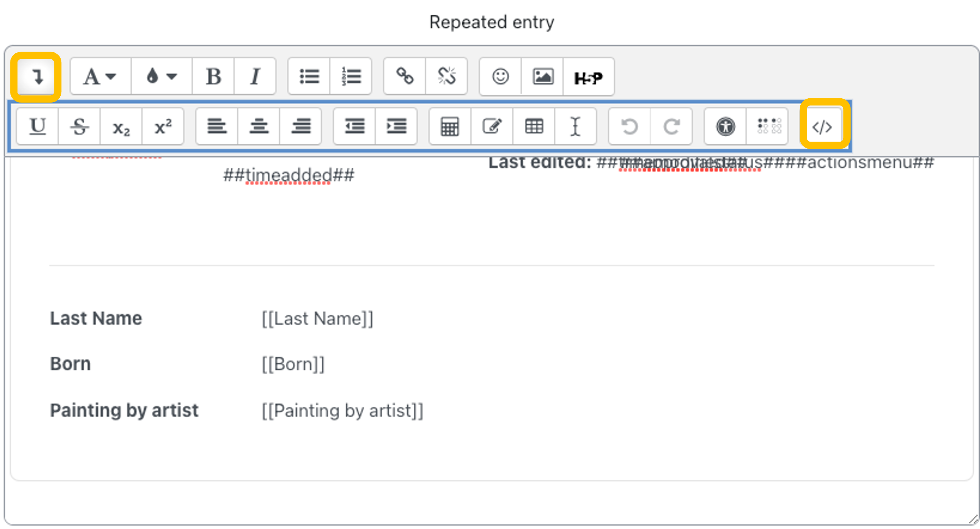Click the unlink icon
The image size is (980, 529).
coord(446,76)
